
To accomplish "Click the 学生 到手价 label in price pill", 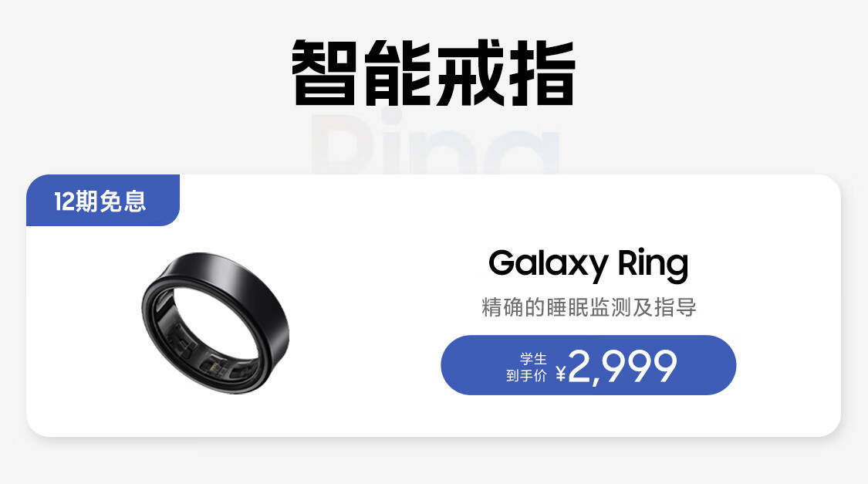I will 526,367.
